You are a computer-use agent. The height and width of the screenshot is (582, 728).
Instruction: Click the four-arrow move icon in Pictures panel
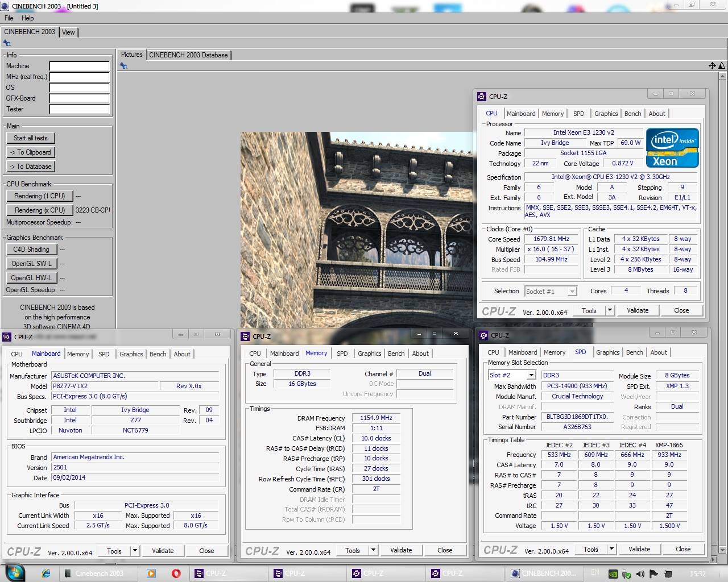pos(712,66)
